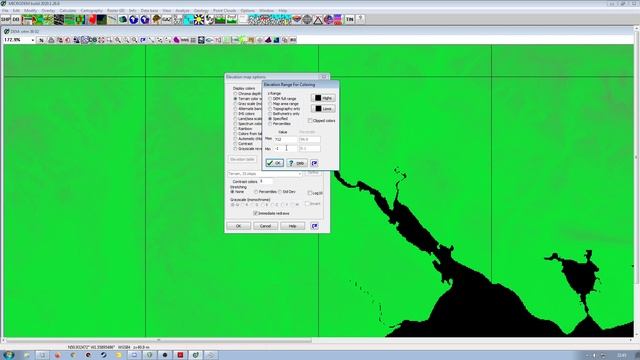Open the 172.9% zoom level dropdown
Viewport: 640px width, 360px height.
(33, 40)
